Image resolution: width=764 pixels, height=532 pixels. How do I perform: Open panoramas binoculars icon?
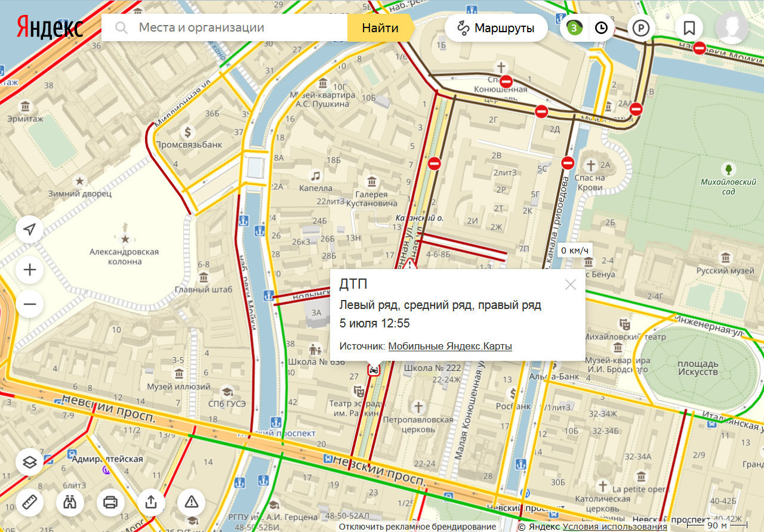[70, 502]
